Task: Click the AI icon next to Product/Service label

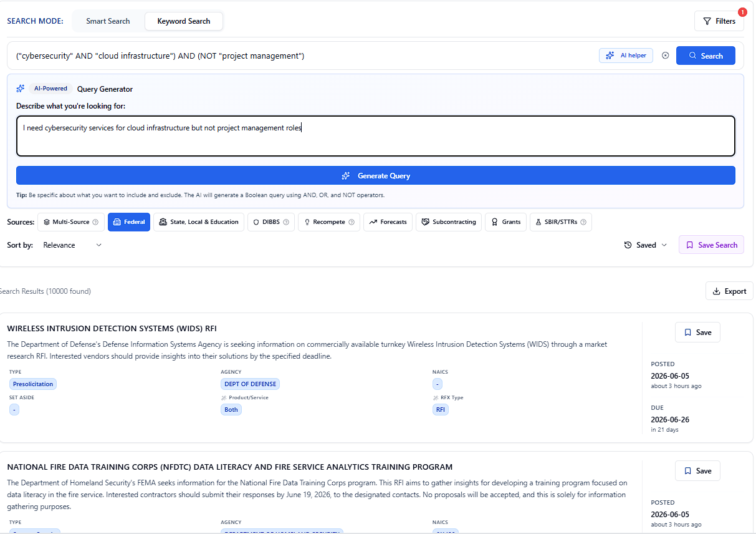Action: point(224,397)
